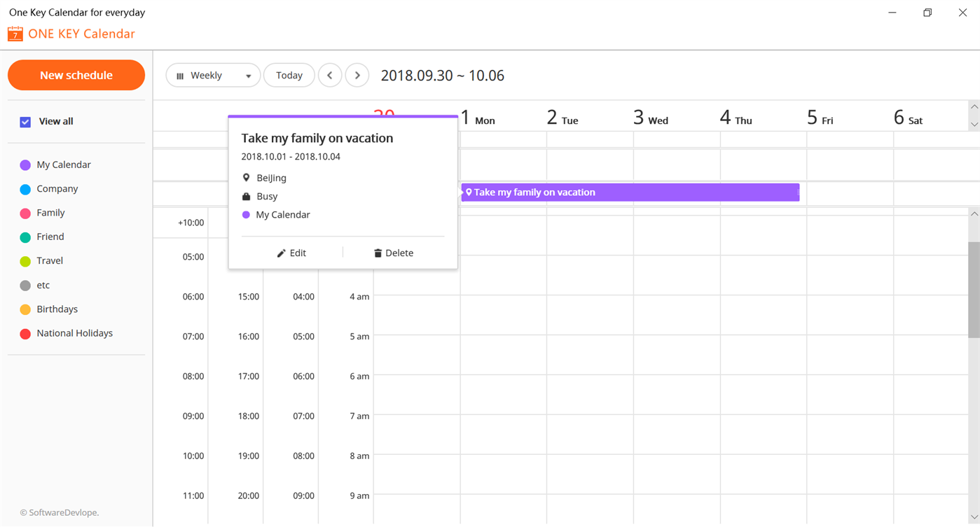980x527 pixels.
Task: Click the Company blue color swatch
Action: pos(25,188)
